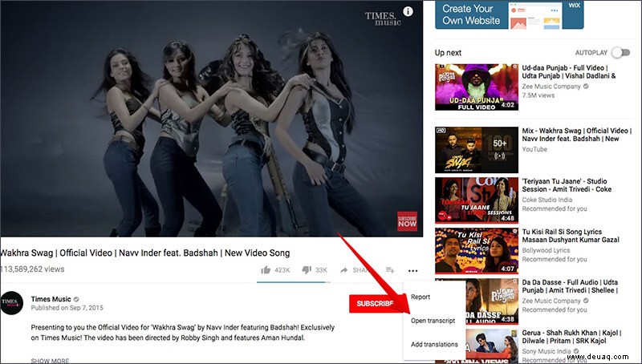Click the '33K' dislike count
The image size is (642, 364).
[322, 270]
